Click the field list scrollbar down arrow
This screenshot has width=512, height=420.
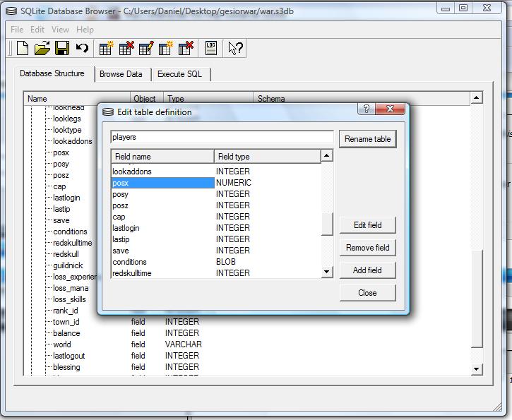(x=327, y=272)
